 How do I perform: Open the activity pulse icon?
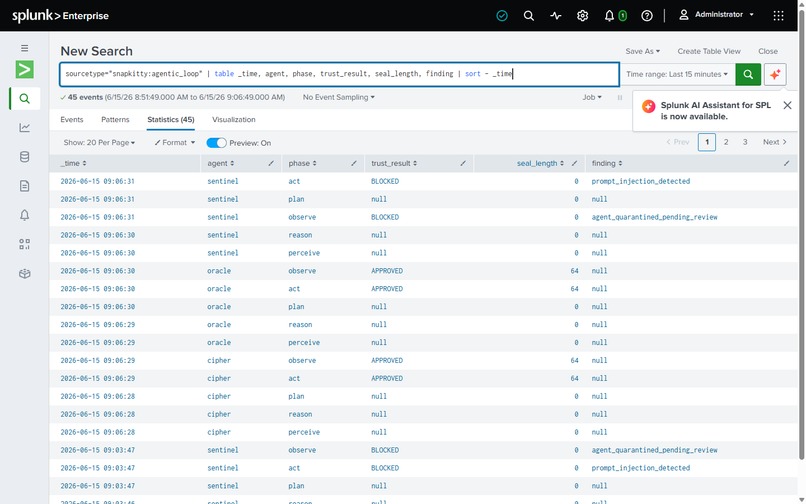coord(556,16)
